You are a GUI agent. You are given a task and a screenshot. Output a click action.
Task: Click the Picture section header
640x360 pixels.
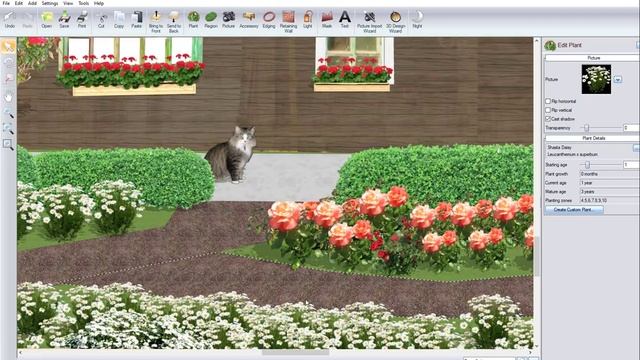click(593, 58)
